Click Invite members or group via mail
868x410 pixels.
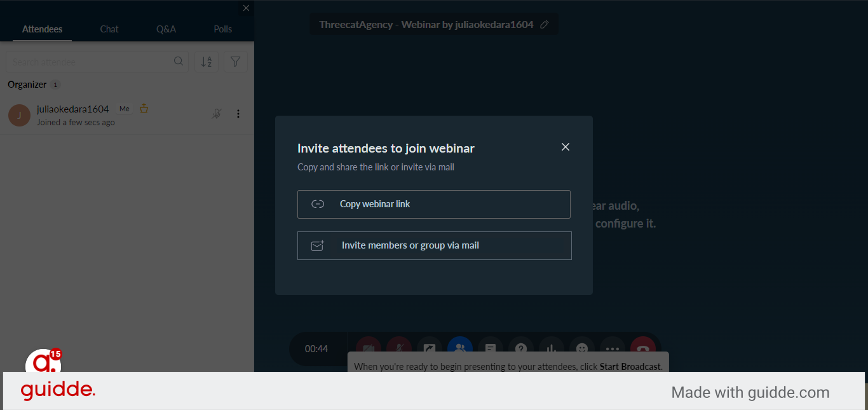click(435, 245)
